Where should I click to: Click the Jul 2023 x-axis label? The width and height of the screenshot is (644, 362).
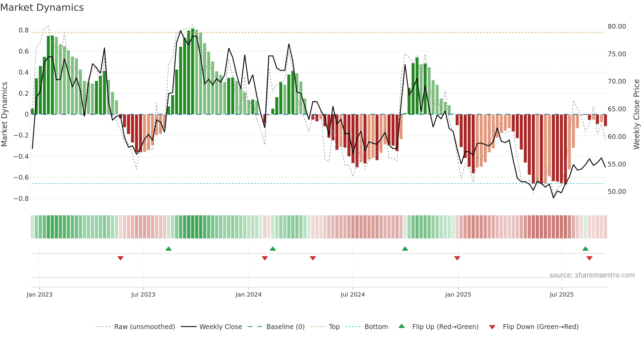pyautogui.click(x=143, y=294)
